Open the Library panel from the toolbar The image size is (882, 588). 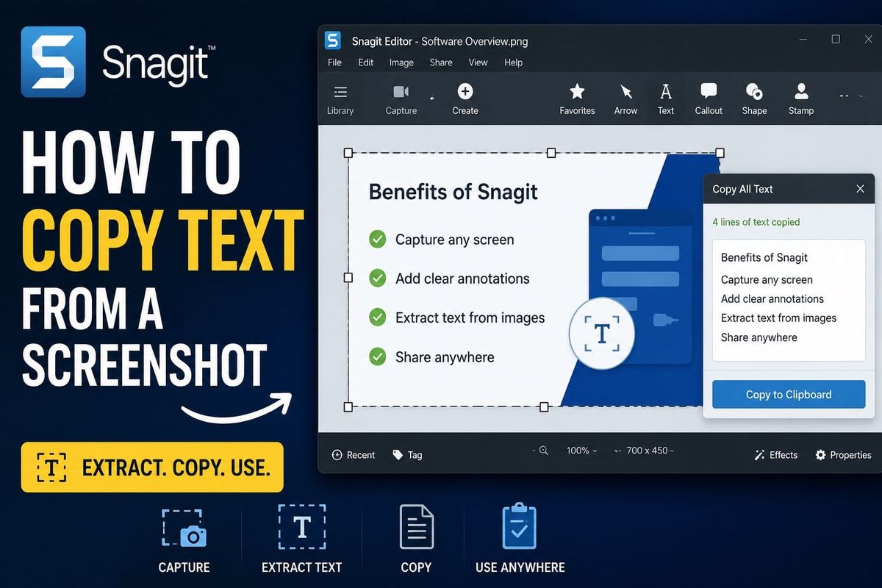(340, 100)
